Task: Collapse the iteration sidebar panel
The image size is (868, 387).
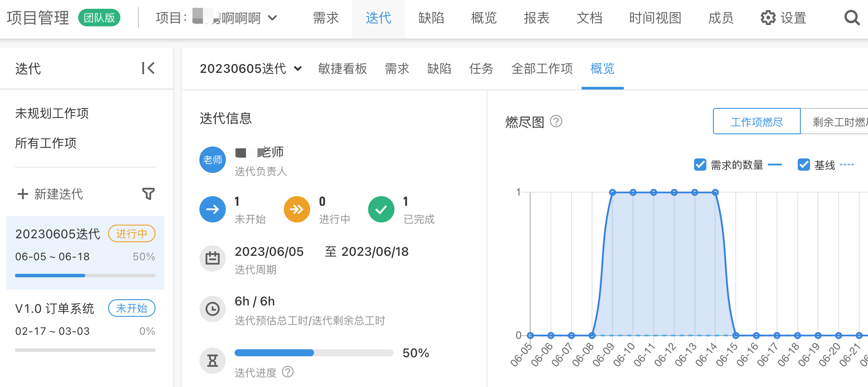Action: [x=148, y=68]
